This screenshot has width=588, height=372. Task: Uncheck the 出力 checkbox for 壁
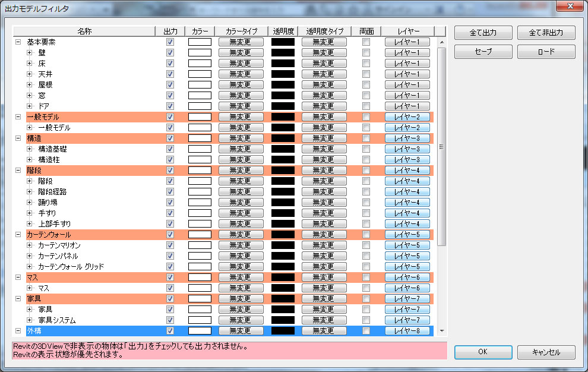[170, 53]
